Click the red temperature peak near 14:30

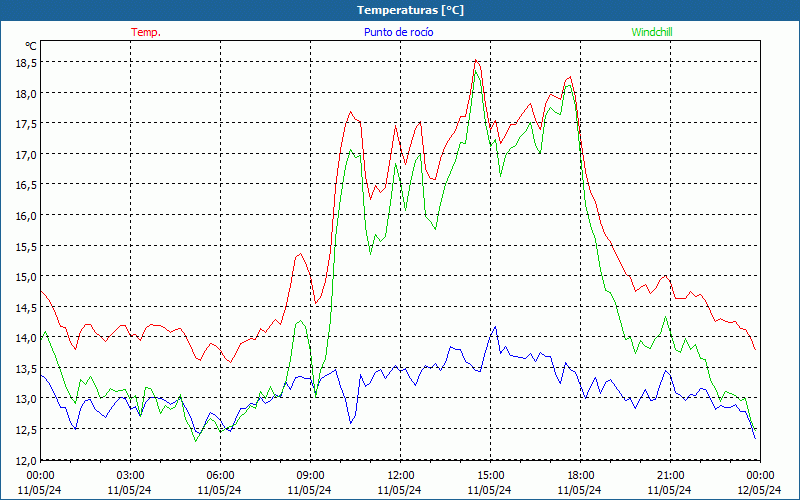(476, 60)
